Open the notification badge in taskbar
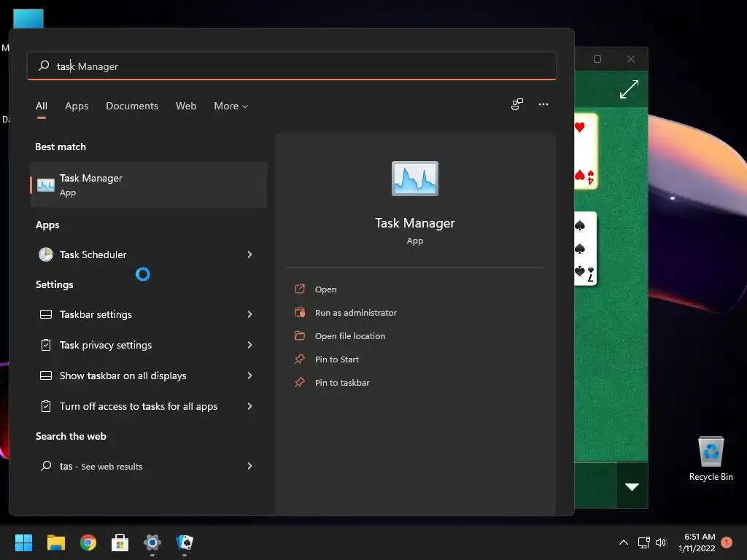Viewport: 747px width, 560px height. 727,542
